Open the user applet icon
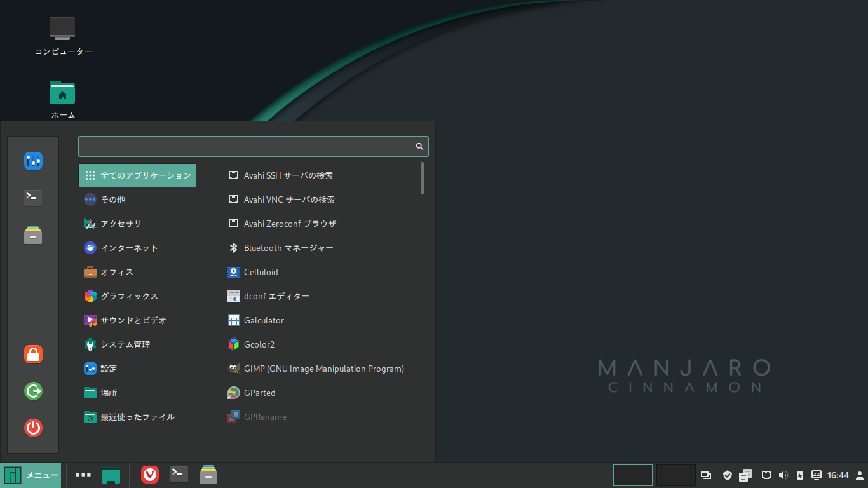This screenshot has height=488, width=868. (860, 475)
